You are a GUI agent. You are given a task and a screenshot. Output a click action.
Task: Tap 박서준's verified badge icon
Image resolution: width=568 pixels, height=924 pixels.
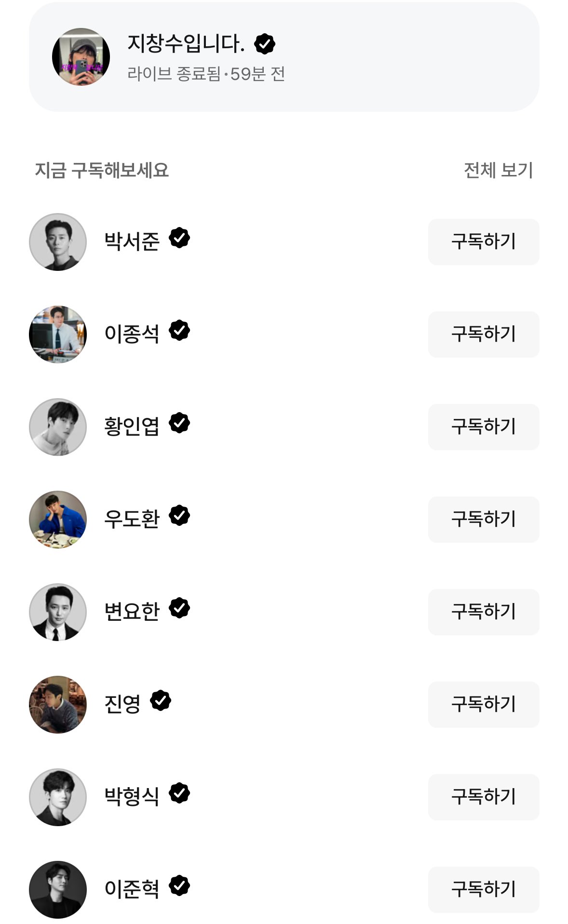179,238
